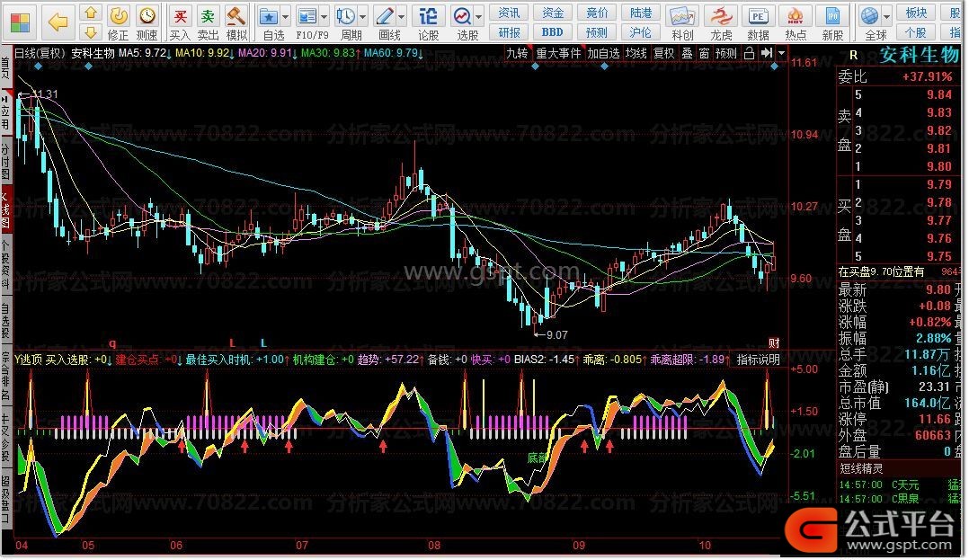Open 指标说明 indicator description
Viewport: 969px width, 560px height.
click(x=759, y=360)
